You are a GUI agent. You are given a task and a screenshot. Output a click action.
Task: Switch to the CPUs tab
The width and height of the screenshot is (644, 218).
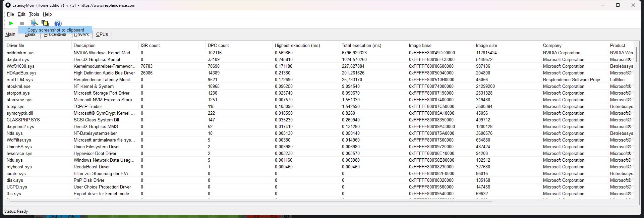(102, 34)
